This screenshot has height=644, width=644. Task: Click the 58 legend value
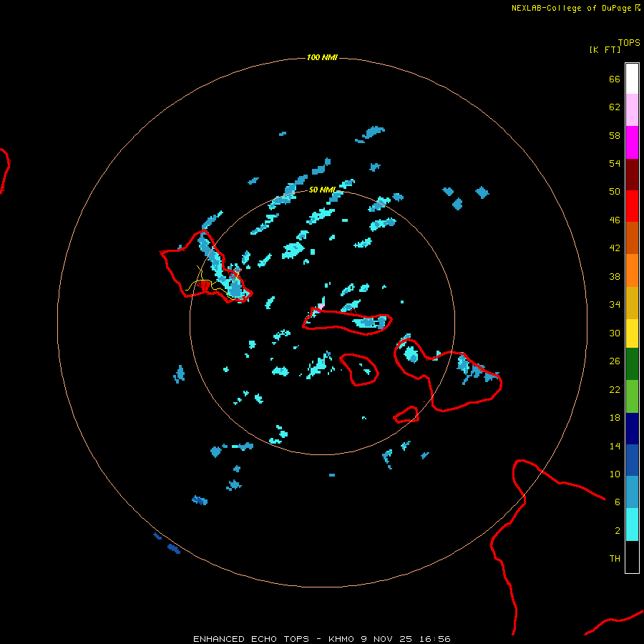coord(615,135)
